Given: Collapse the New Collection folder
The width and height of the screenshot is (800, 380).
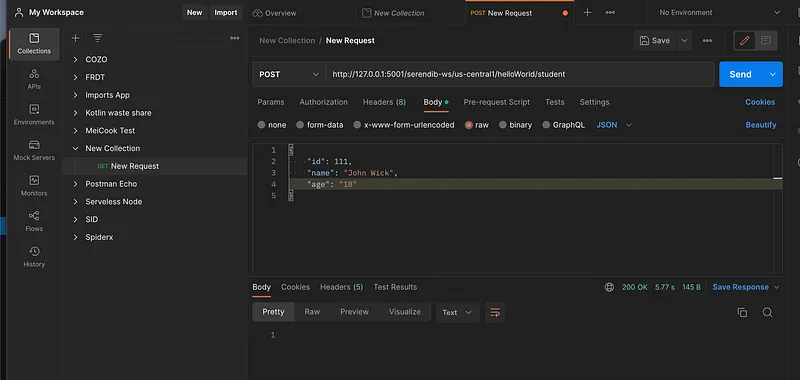Looking at the screenshot, I should click(76, 148).
